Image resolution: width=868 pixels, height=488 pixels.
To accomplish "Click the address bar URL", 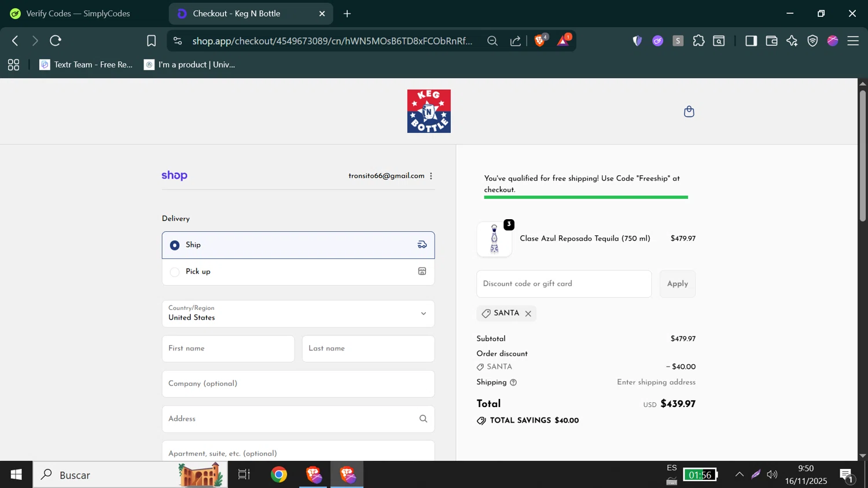I will tap(332, 40).
